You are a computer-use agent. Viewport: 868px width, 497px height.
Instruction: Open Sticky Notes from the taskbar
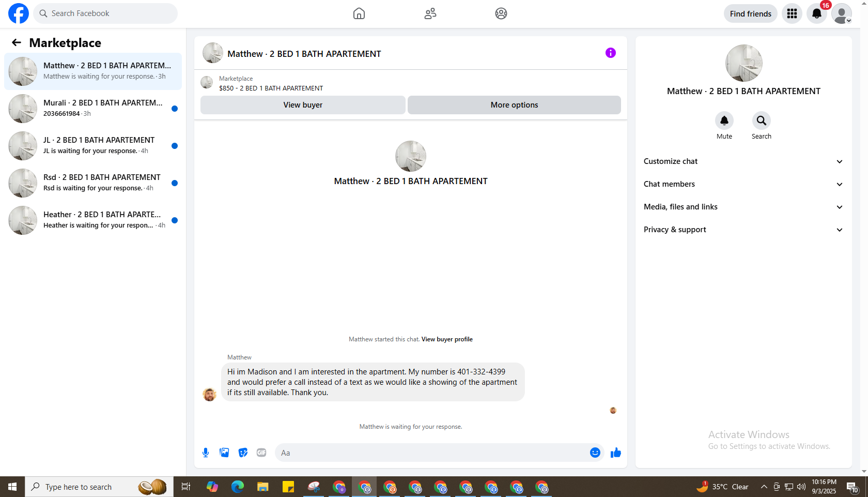(288, 487)
